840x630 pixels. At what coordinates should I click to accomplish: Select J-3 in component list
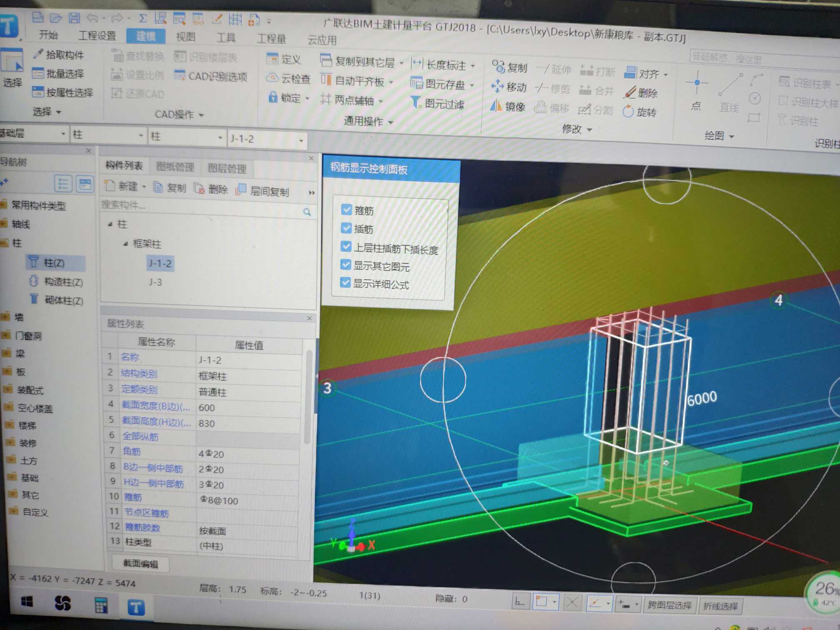coord(155,282)
